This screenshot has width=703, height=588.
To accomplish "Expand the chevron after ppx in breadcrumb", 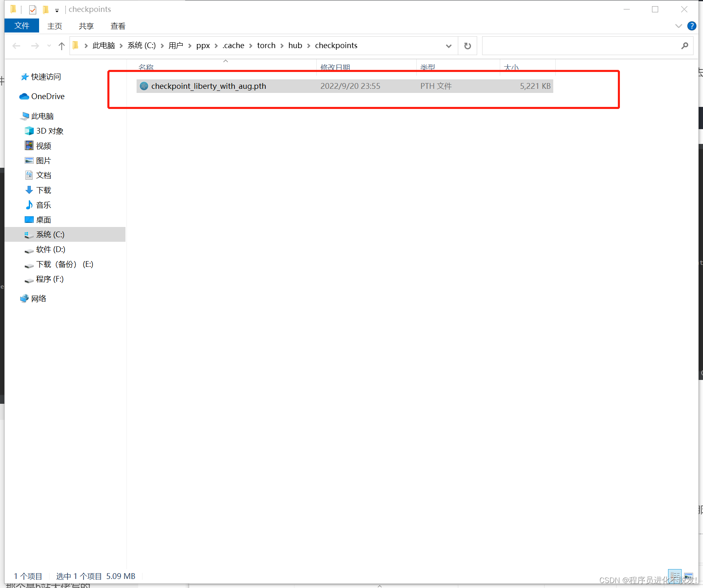I will pos(216,46).
